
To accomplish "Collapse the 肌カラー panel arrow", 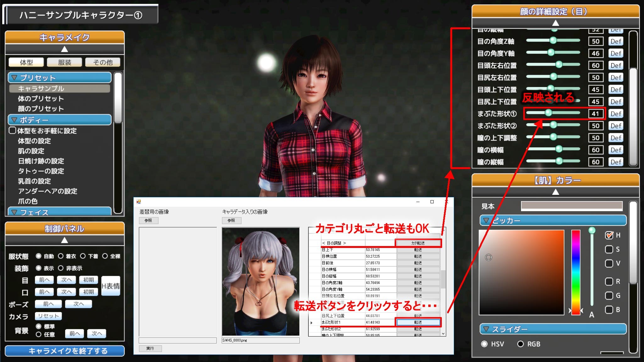I will [556, 192].
